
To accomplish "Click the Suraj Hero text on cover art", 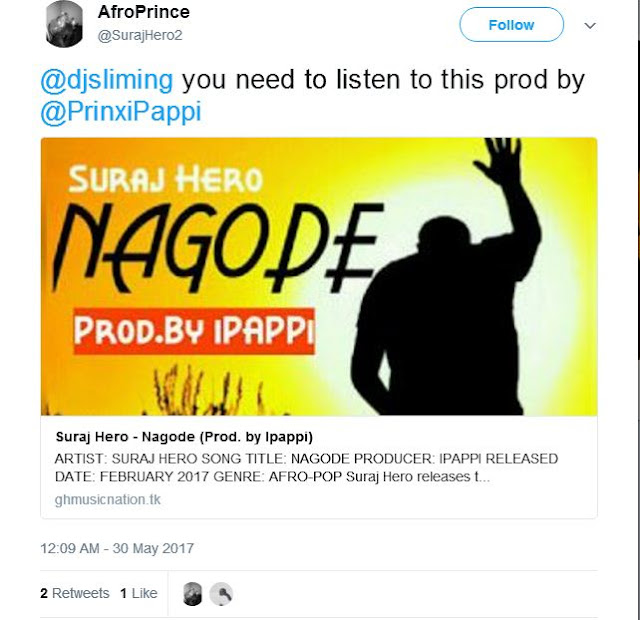I will coord(166,179).
